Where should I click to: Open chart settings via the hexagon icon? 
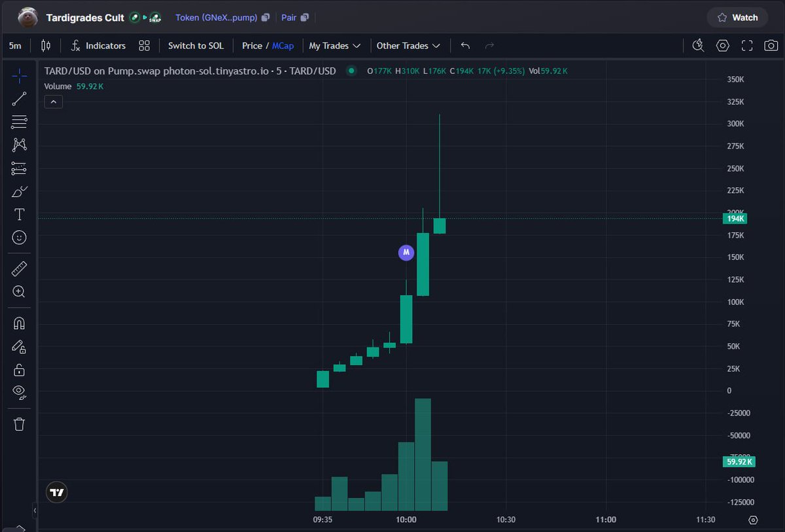(722, 45)
